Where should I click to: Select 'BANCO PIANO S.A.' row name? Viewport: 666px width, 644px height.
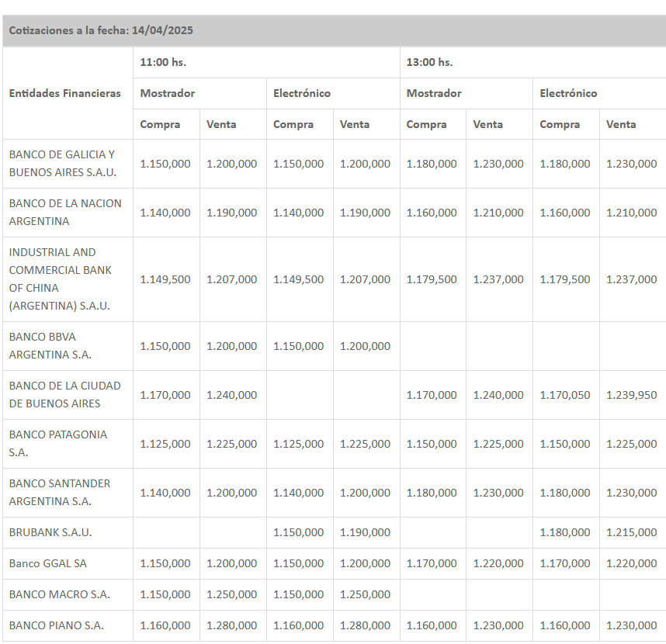(x=57, y=625)
